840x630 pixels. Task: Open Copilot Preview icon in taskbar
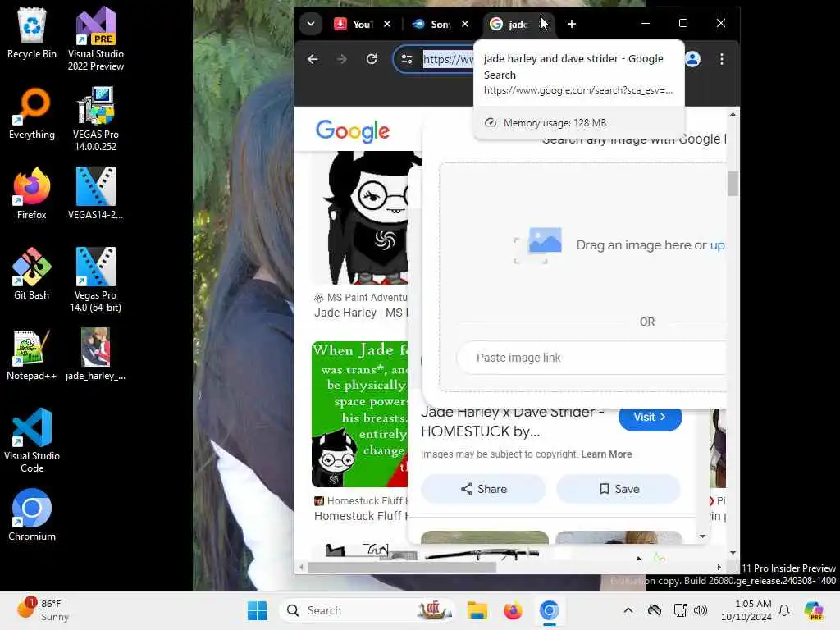click(x=814, y=610)
